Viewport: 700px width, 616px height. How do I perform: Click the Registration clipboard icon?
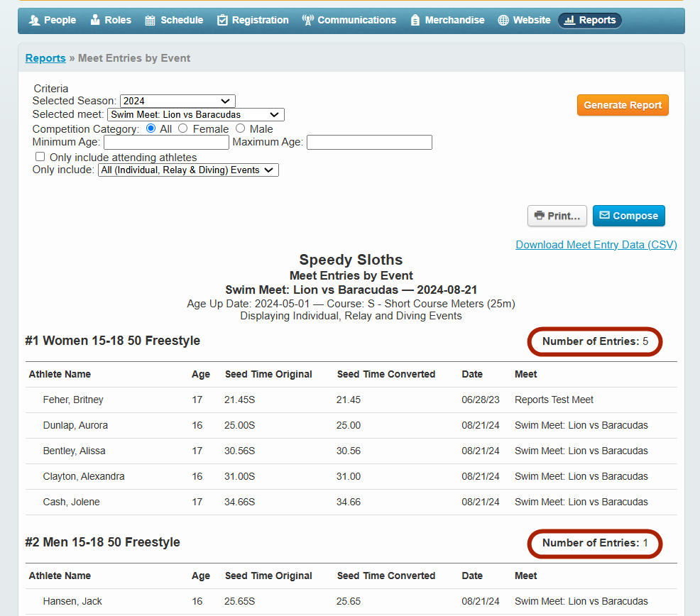click(x=223, y=21)
